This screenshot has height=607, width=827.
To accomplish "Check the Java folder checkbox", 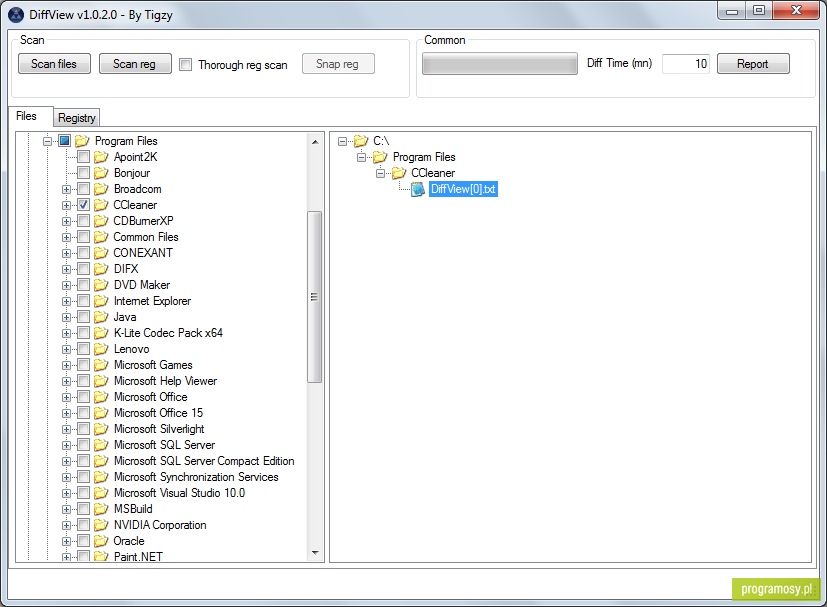I will tap(83, 317).
